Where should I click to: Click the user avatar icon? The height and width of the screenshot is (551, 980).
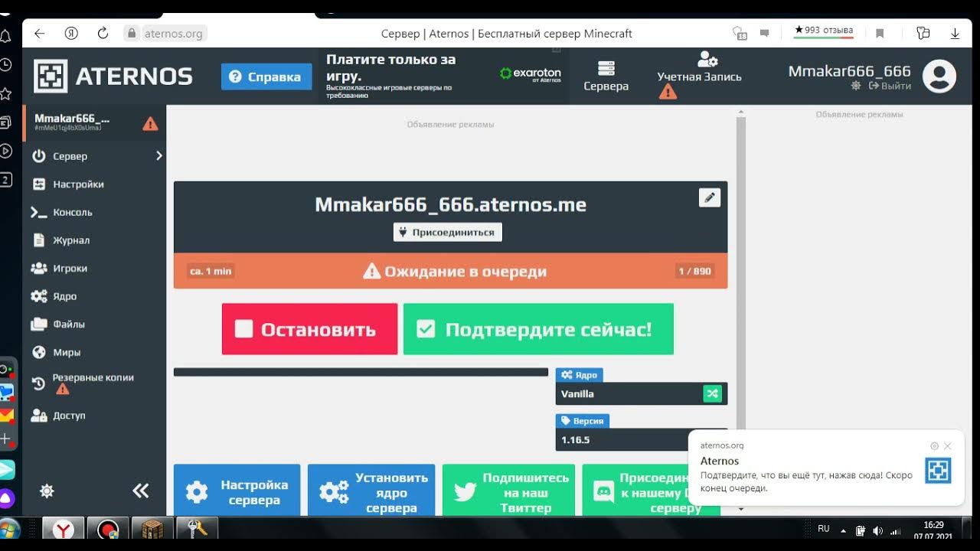coord(939,77)
